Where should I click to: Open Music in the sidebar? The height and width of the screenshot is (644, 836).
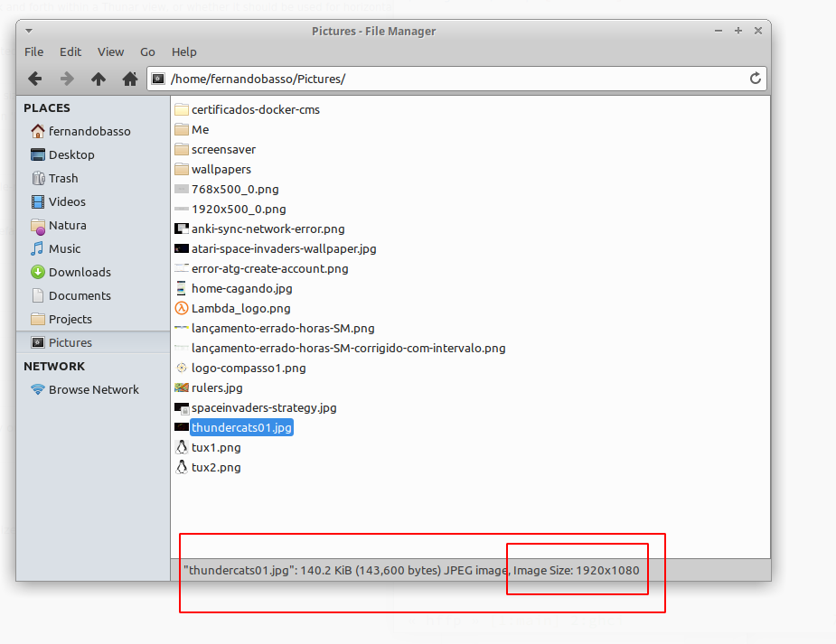93,248
